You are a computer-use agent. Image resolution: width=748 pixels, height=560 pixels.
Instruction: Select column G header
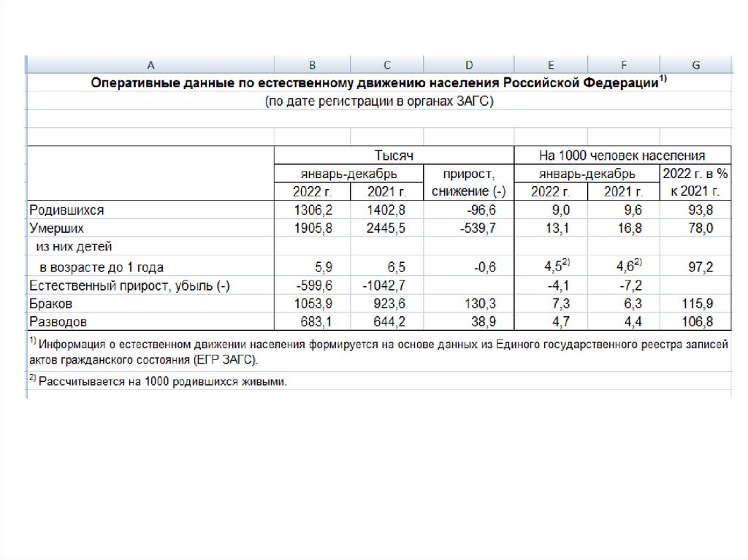click(695, 65)
